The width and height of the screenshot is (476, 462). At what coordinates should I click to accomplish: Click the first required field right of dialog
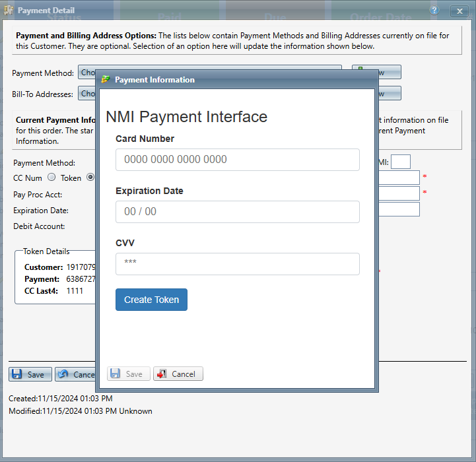point(399,178)
